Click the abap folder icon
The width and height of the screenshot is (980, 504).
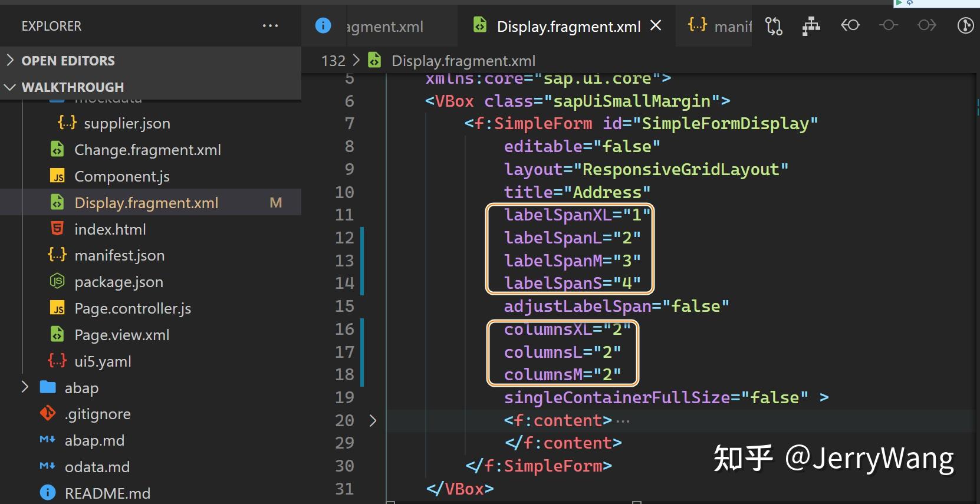pyautogui.click(x=48, y=387)
